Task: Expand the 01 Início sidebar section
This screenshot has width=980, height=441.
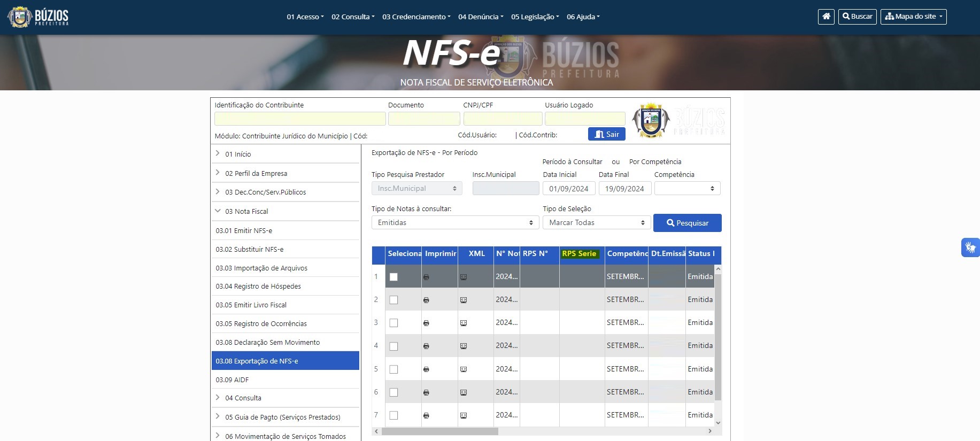Action: coord(285,154)
